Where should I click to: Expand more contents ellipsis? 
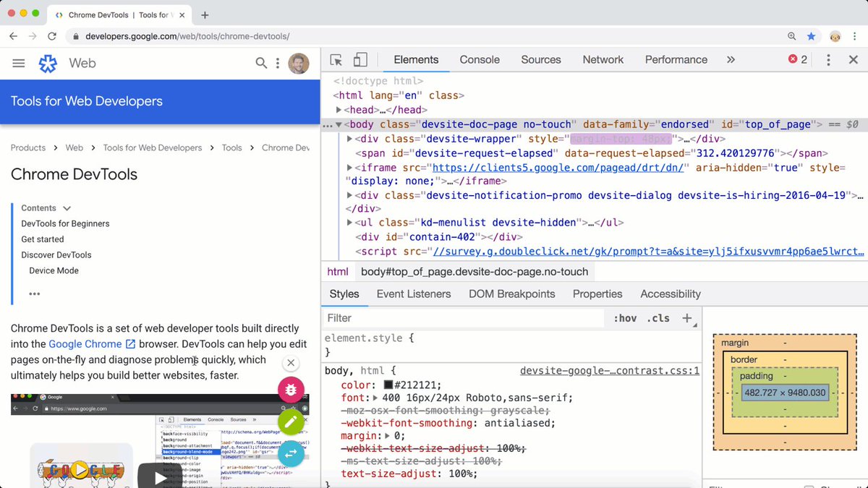pyautogui.click(x=35, y=294)
